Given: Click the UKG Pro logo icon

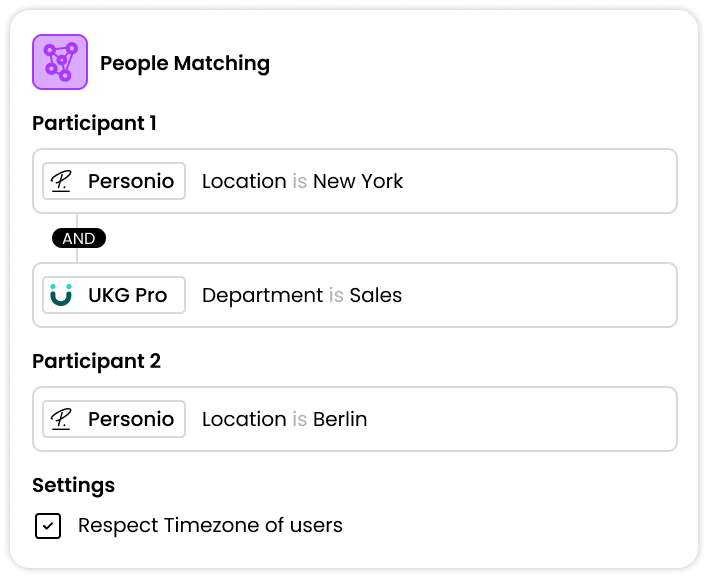Looking at the screenshot, I should (61, 295).
